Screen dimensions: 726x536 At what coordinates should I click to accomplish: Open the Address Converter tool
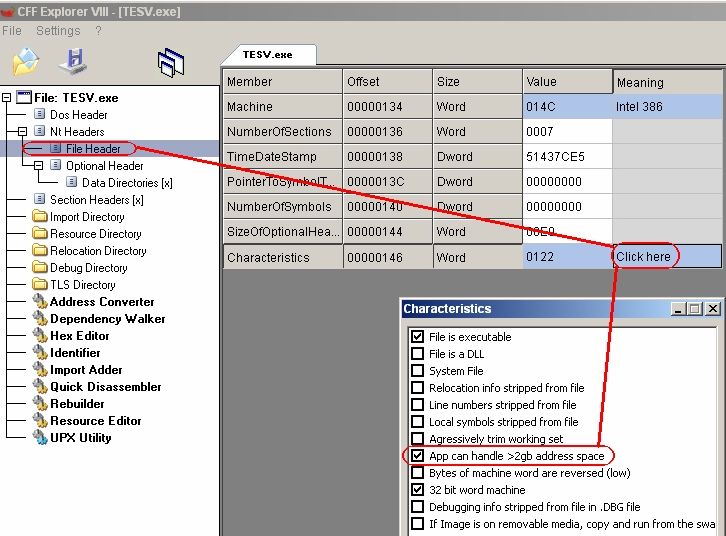102,302
